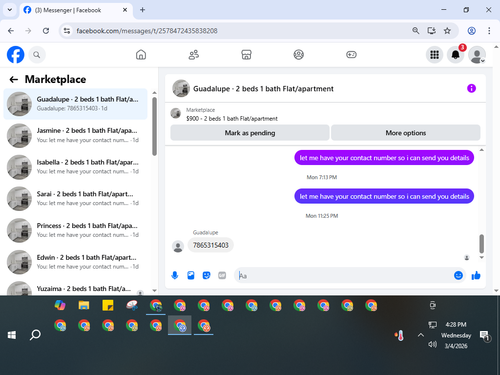Click Guadalupe chat header title
The width and height of the screenshot is (500, 375).
click(x=263, y=89)
